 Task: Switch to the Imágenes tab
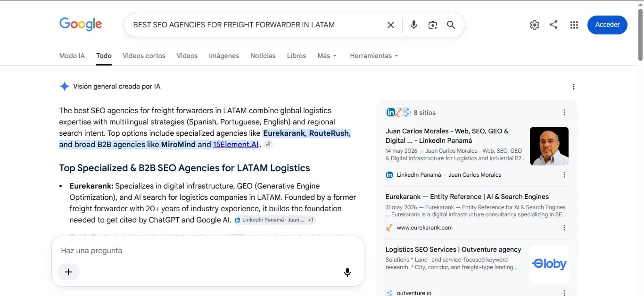224,56
